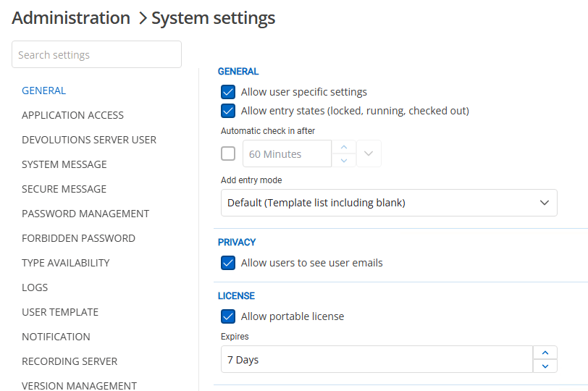Click the Administration breadcrumb link

pos(71,18)
